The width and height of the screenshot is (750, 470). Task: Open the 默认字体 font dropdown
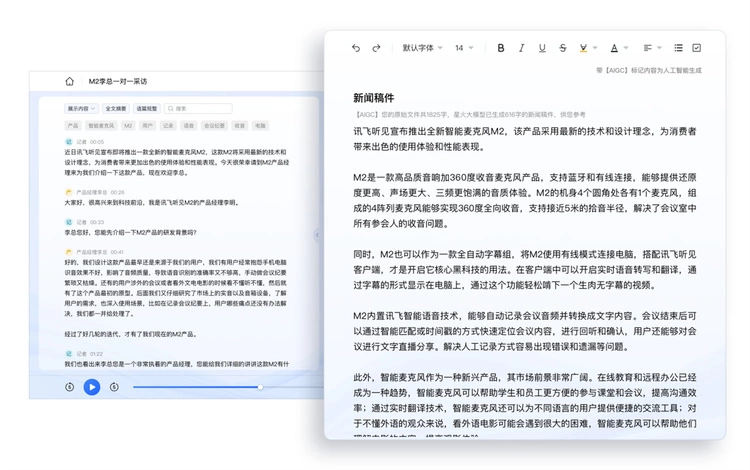point(422,48)
